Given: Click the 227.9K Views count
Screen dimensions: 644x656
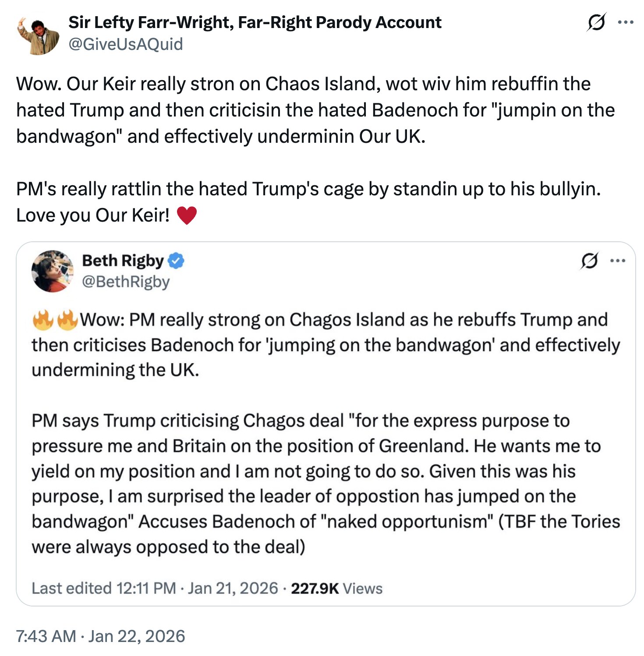Looking at the screenshot, I should [336, 588].
